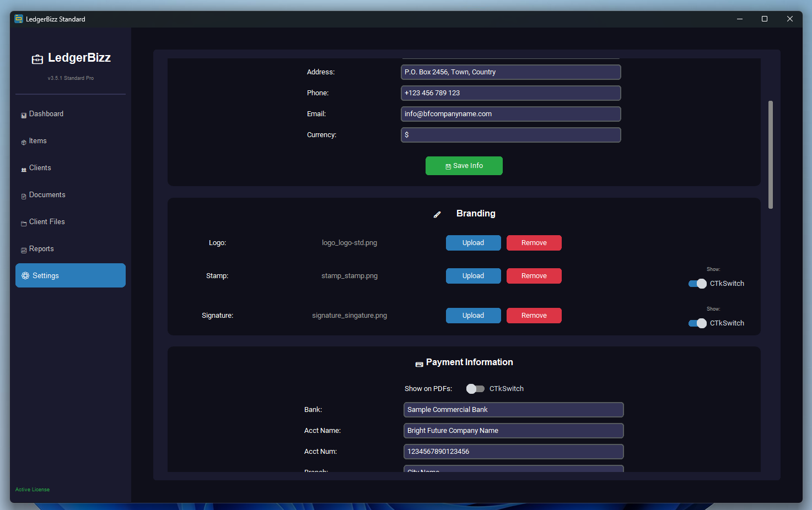Click the stamp_stamp.png filename

349,276
